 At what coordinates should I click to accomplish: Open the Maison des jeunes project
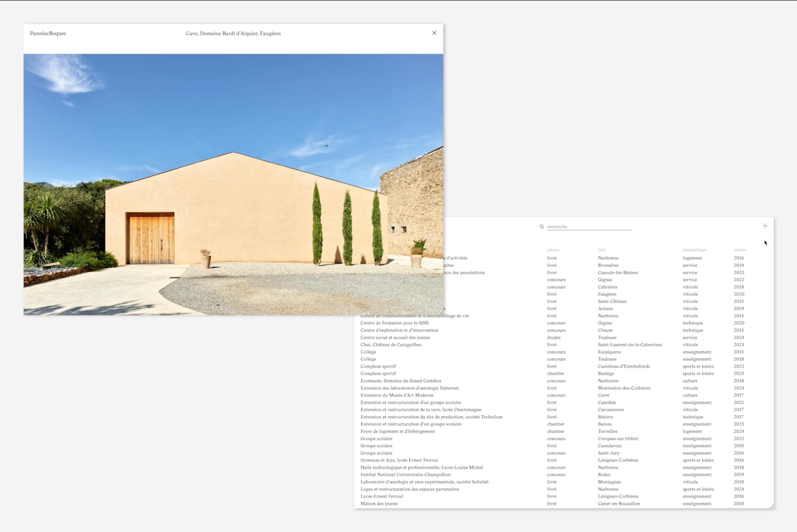(379, 504)
